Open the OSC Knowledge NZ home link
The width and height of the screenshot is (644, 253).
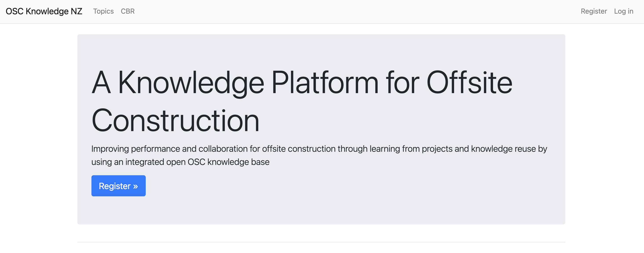tap(44, 11)
